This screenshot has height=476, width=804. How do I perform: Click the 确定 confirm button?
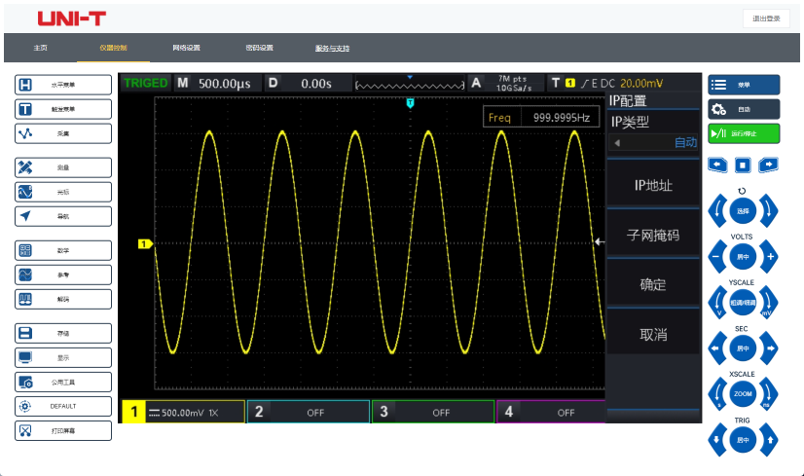[653, 284]
